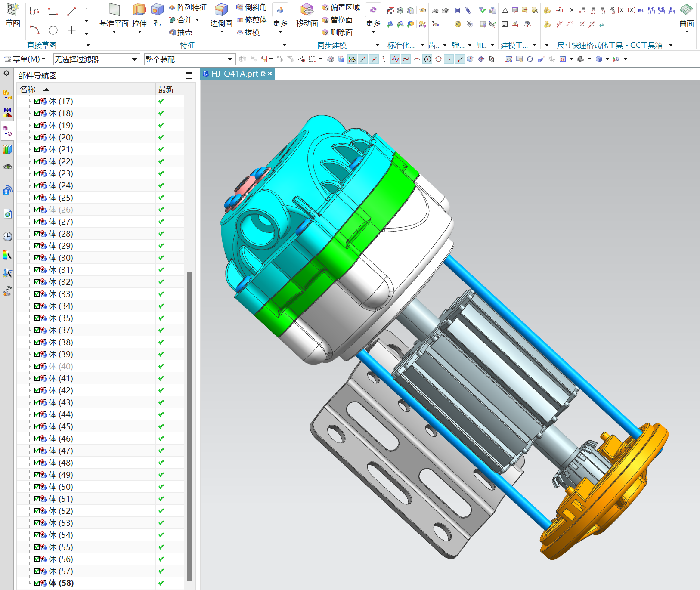Open the 无选择过滤器 selection filter dropdown

96,59
